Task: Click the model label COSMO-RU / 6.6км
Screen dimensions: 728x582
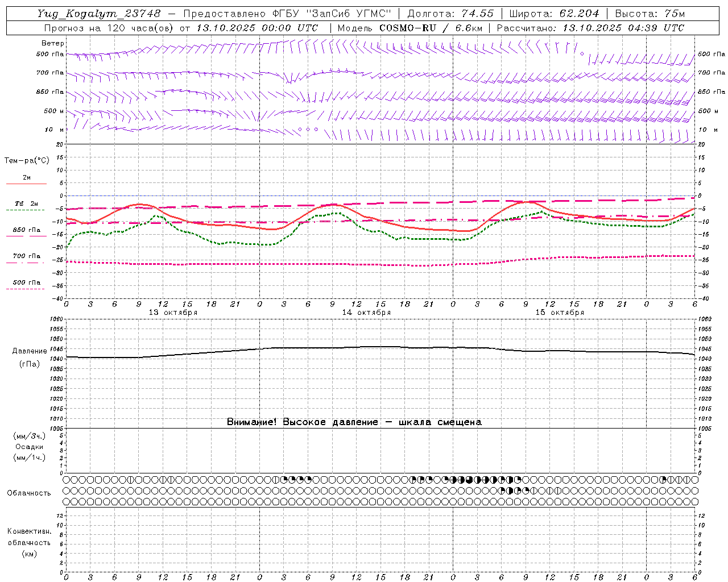Action: 431,28
